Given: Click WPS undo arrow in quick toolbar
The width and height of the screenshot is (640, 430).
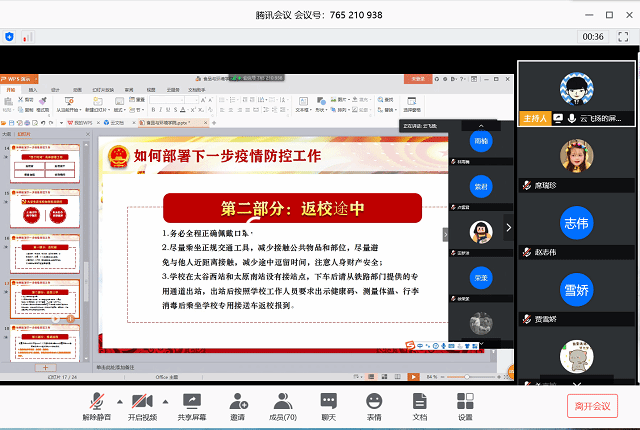Looking at the screenshot, I should (x=42, y=122).
